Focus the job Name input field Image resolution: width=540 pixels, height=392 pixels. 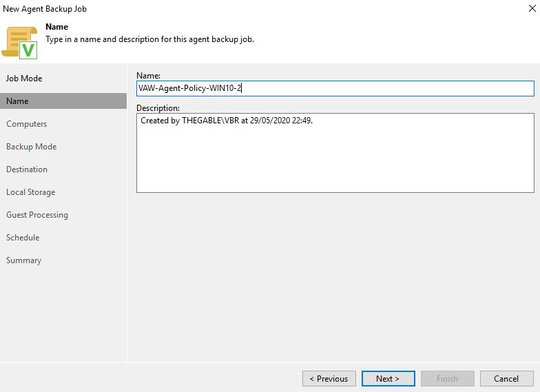(335, 88)
